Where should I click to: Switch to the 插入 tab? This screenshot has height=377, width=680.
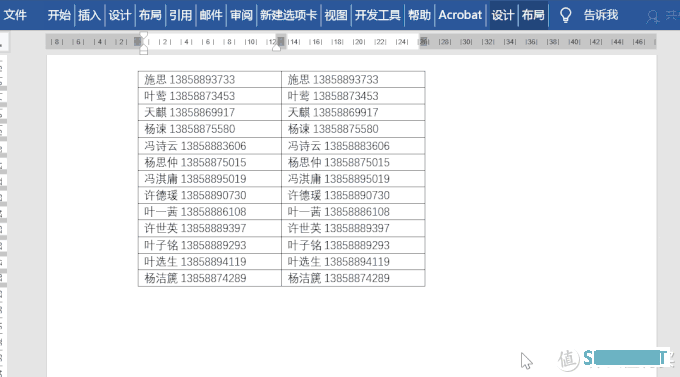89,15
